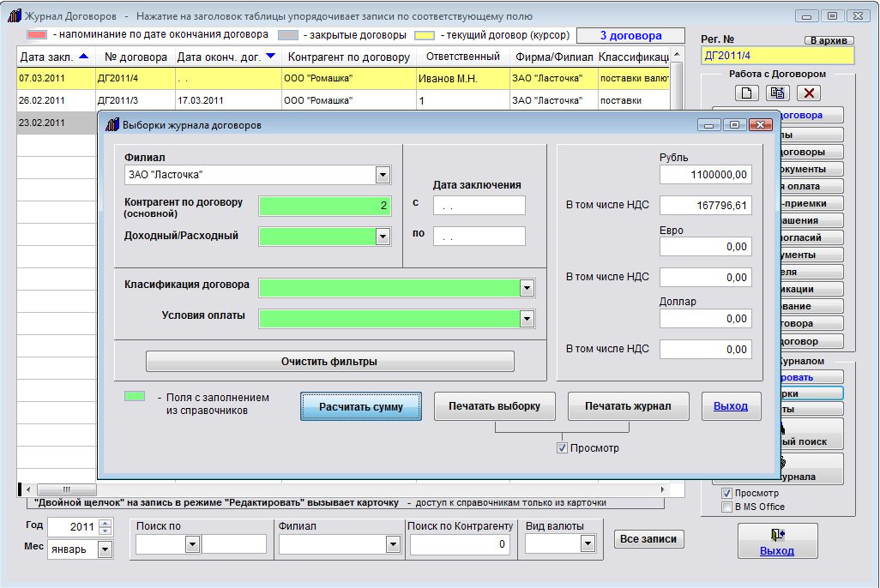Sort by the Дата закл. column arrow
The height and width of the screenshot is (588, 880).
tap(83, 57)
